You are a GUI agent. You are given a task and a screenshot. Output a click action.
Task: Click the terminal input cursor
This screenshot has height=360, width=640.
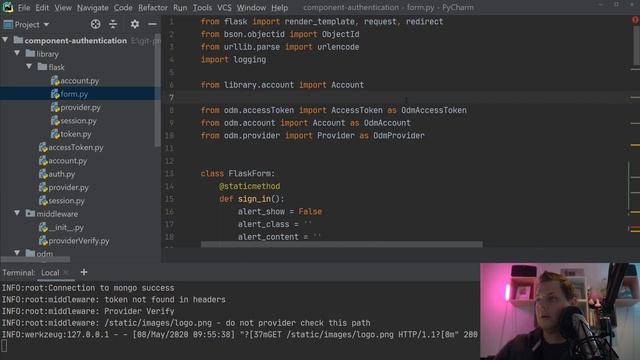tap(4, 346)
